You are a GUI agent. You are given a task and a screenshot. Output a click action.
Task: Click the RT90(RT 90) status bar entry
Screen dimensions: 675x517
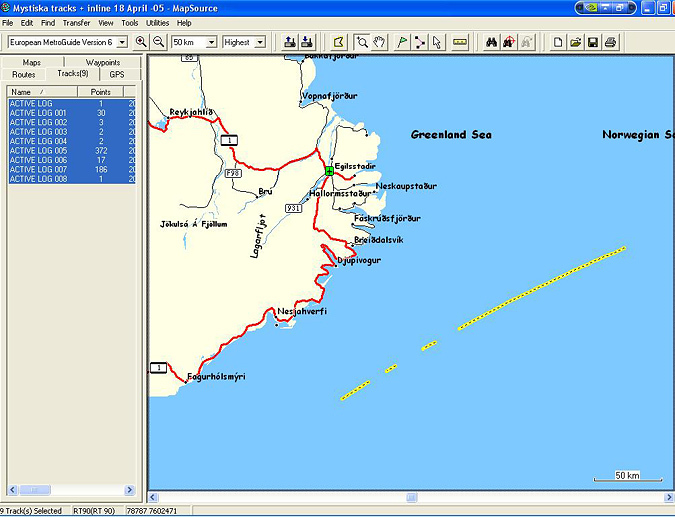[x=94, y=511]
